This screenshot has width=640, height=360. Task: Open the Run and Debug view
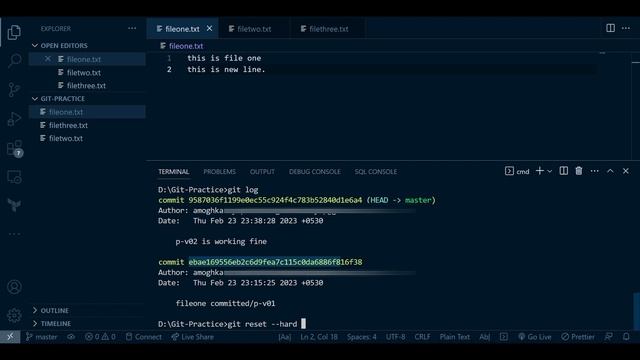[14, 119]
